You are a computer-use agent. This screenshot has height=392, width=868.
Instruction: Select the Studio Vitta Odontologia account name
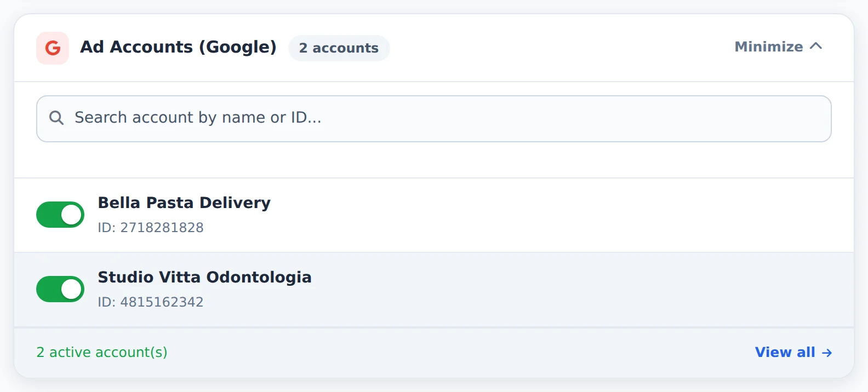[204, 278]
